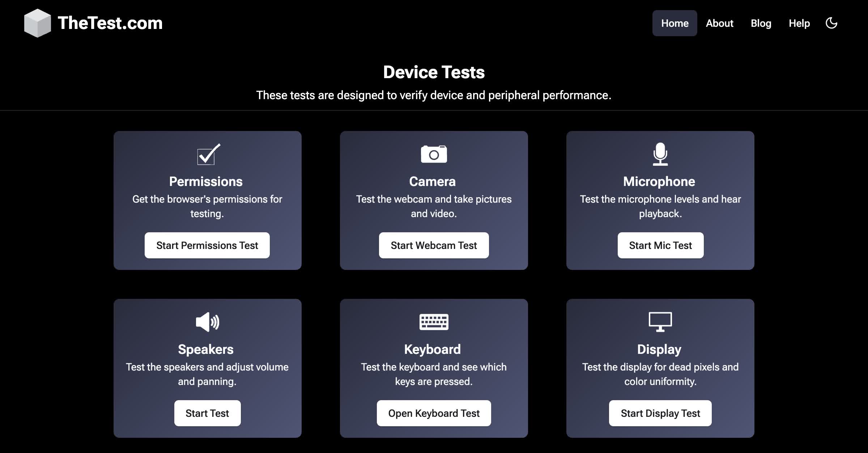Open the About page
The height and width of the screenshot is (453, 868).
point(719,23)
